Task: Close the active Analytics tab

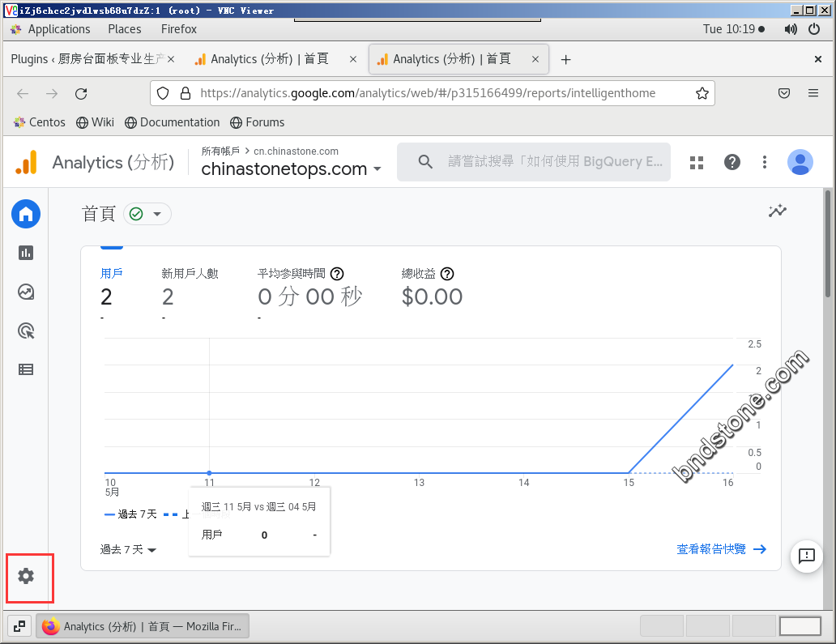Action: click(535, 59)
